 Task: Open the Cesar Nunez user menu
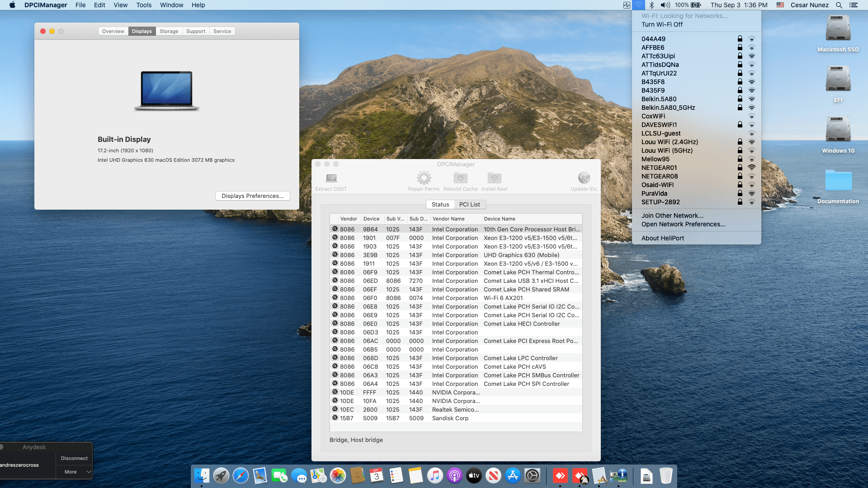[x=809, y=5]
